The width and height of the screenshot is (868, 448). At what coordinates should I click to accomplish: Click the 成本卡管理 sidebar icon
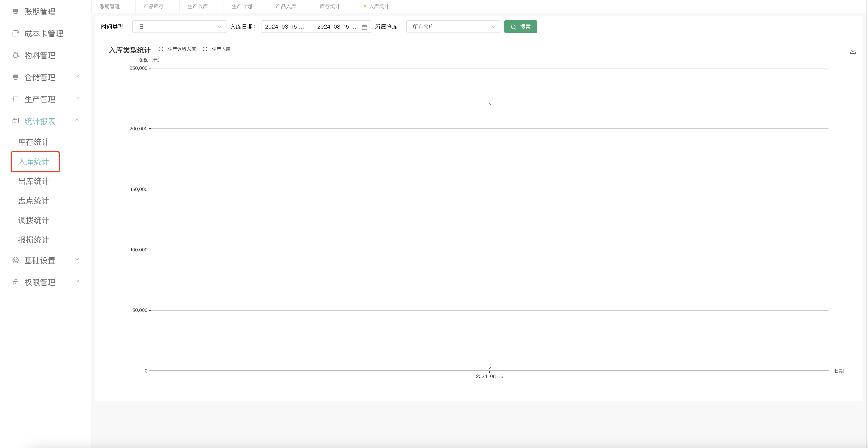coord(15,34)
